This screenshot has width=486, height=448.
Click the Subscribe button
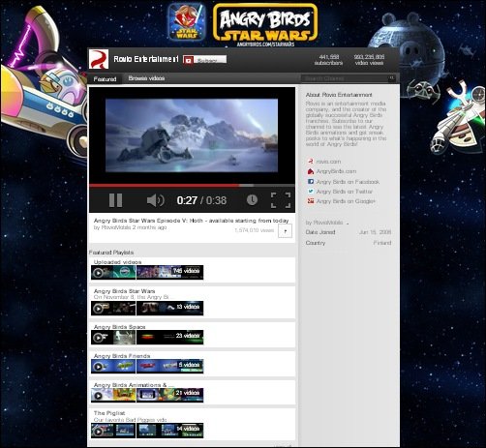click(205, 60)
